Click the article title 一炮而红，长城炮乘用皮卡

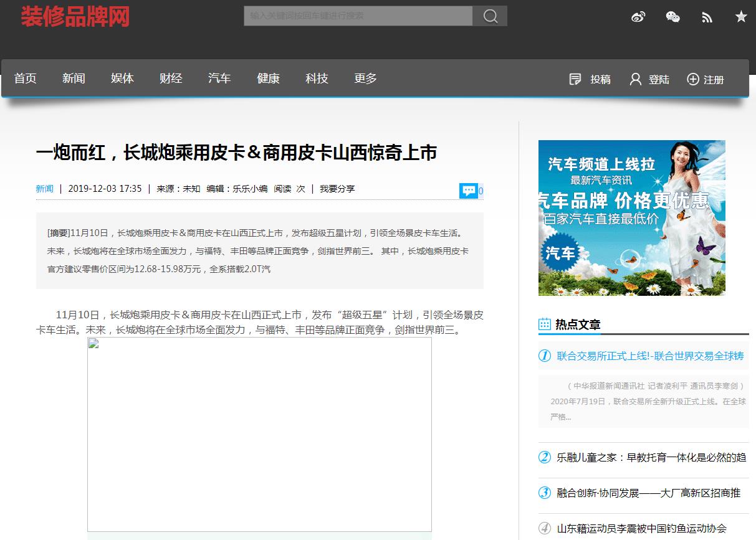[236, 153]
